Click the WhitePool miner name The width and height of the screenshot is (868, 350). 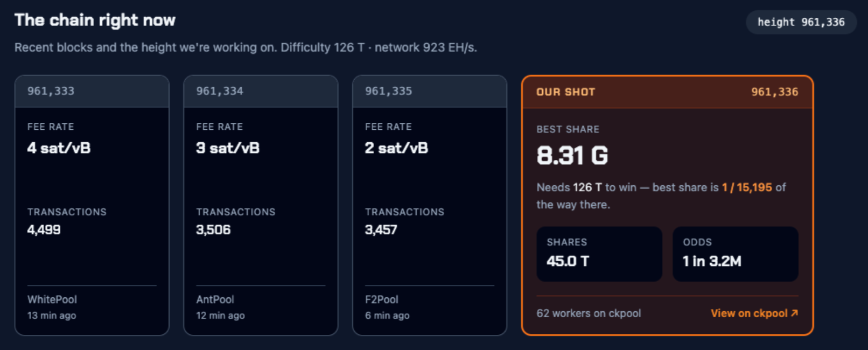(x=52, y=299)
